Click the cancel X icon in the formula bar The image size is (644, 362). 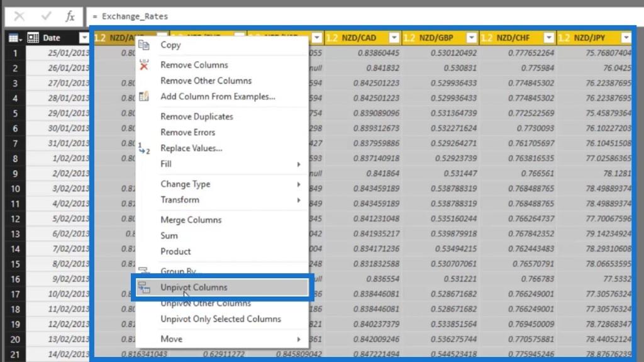(19, 16)
